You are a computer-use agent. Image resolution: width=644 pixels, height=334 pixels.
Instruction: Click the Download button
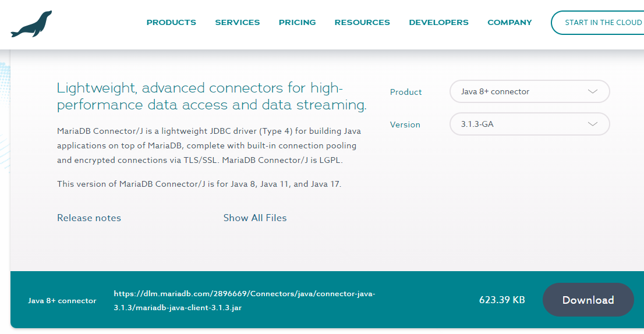click(588, 300)
